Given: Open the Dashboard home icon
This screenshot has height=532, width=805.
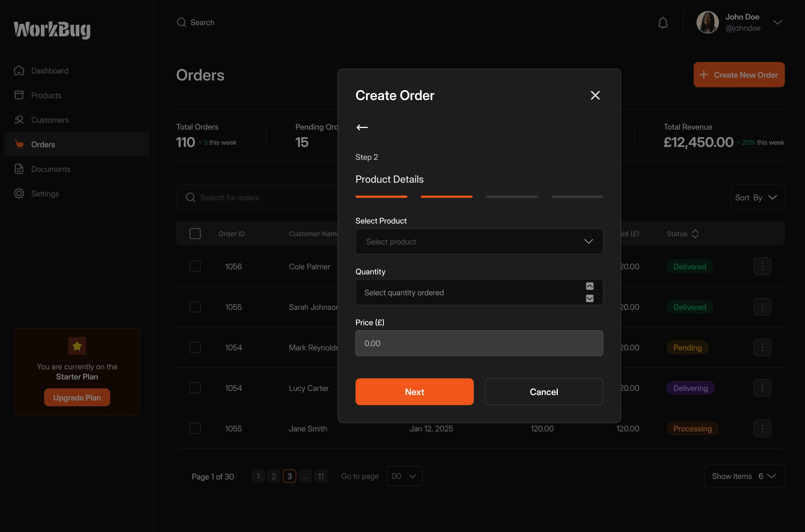Looking at the screenshot, I should tap(19, 71).
